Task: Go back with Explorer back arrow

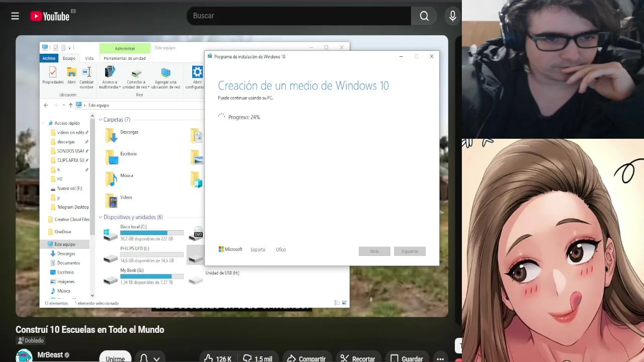Action: pos(46,105)
